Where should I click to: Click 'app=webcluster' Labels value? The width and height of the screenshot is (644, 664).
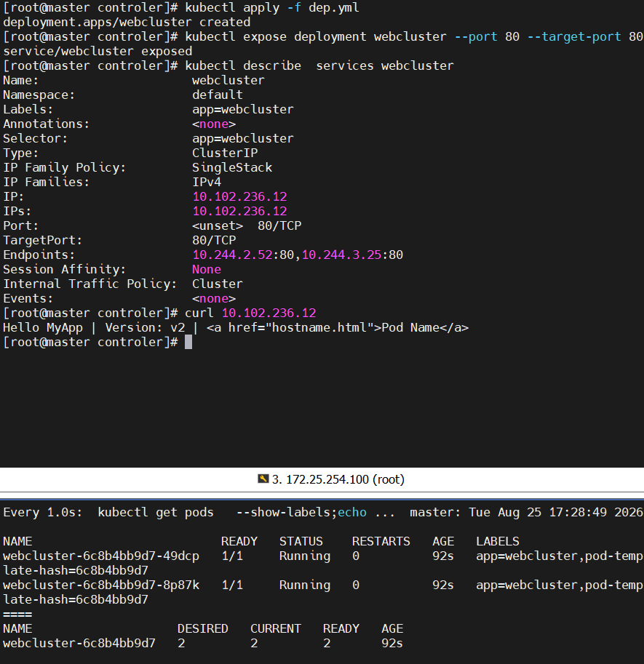point(243,109)
